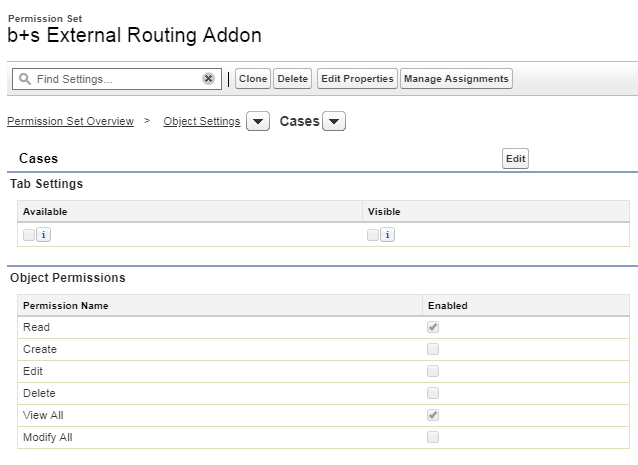Click the Cases breadcrumb title text
The width and height of the screenshot is (638, 465).
299,121
